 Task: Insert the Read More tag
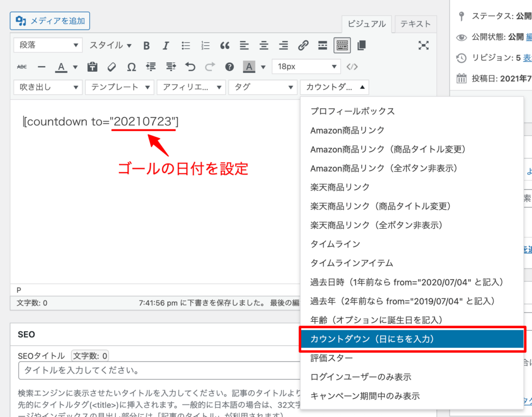[323, 46]
